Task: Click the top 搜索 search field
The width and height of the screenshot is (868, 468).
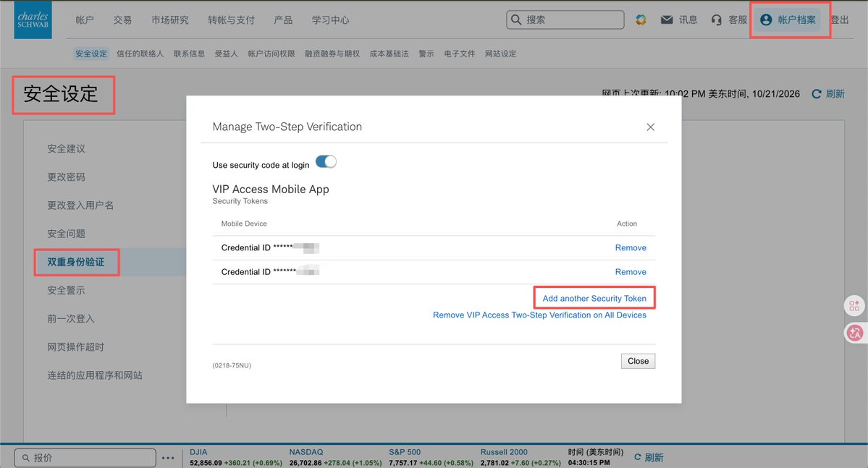Action: pos(565,20)
